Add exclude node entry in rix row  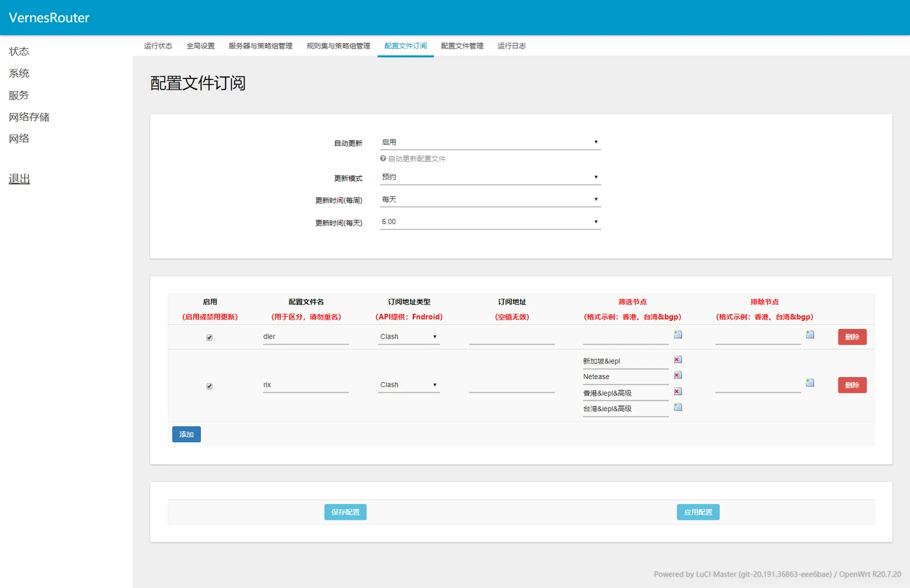tap(810, 383)
